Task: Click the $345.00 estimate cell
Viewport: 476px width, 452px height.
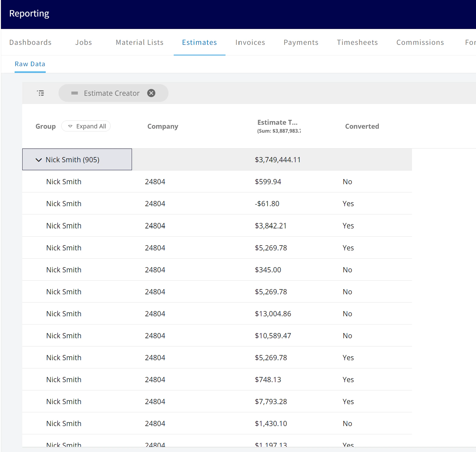Action: click(x=268, y=270)
